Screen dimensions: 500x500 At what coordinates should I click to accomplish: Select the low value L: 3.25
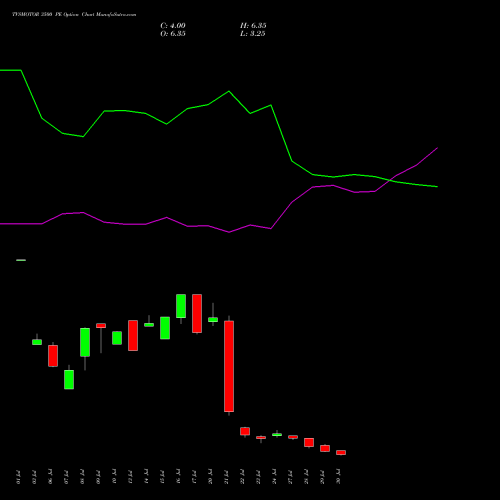pos(253,34)
